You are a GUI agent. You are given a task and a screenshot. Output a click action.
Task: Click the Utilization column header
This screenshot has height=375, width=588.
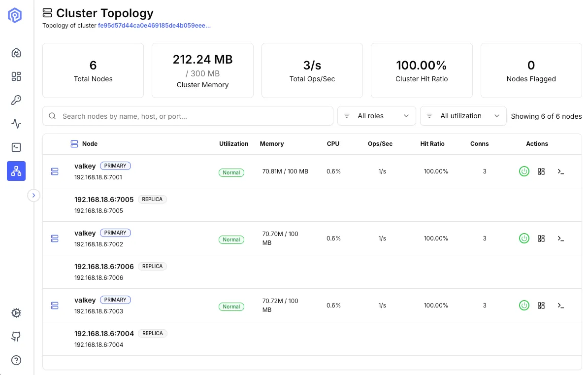233,144
